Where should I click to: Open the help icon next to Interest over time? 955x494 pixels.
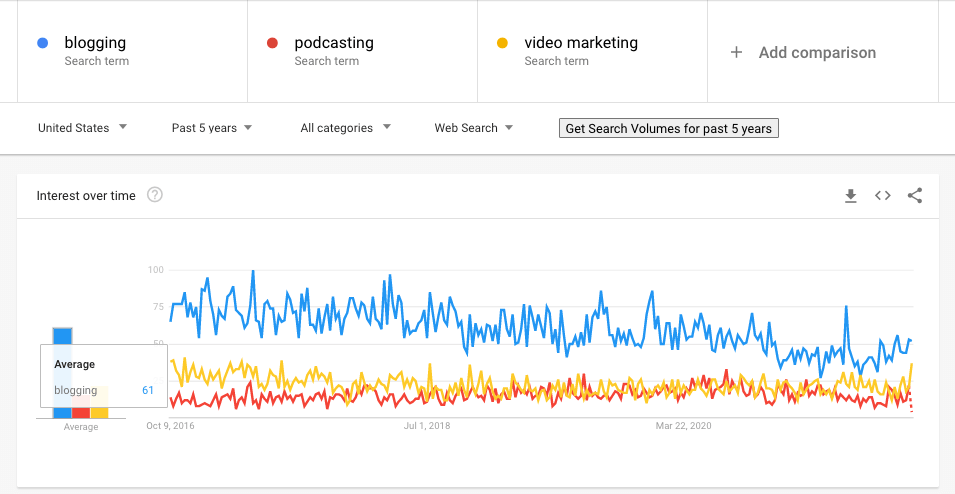(155, 195)
